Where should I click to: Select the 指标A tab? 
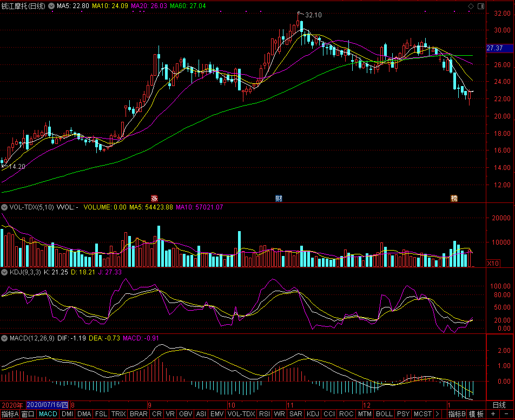tap(10, 414)
